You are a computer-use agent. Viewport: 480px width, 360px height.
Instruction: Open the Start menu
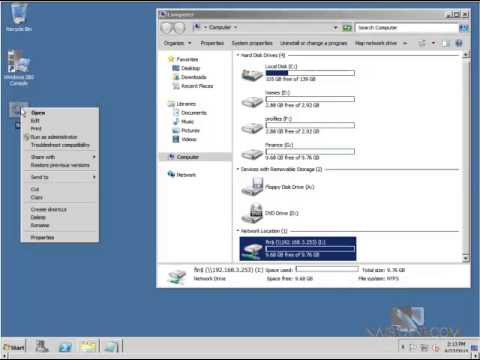point(14,347)
